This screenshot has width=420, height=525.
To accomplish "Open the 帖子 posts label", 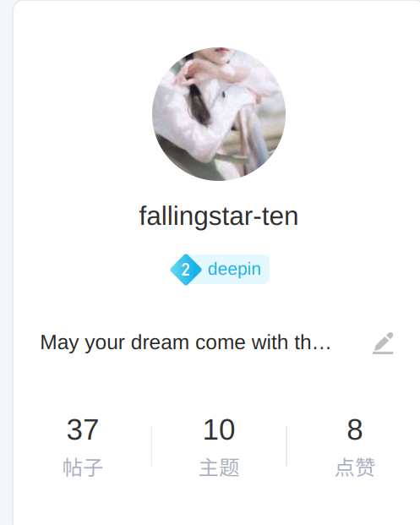I will (x=83, y=468).
